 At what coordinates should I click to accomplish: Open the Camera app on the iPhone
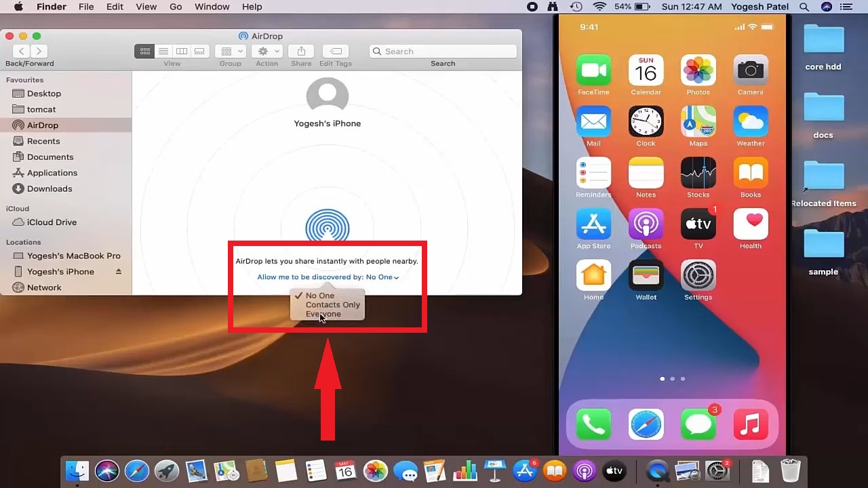point(751,70)
